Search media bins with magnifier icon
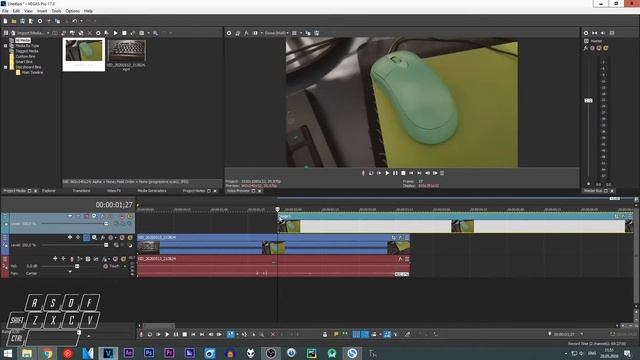This screenshot has width=640, height=360. point(156,33)
